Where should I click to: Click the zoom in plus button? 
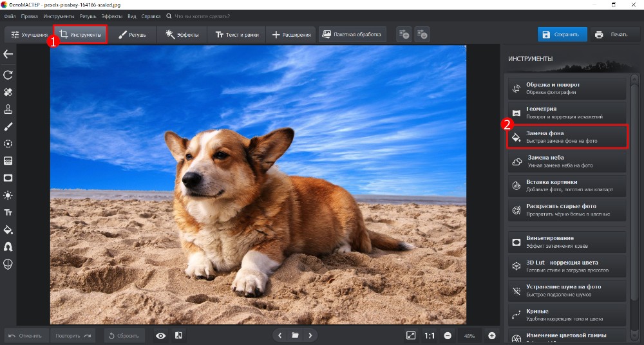click(x=492, y=335)
